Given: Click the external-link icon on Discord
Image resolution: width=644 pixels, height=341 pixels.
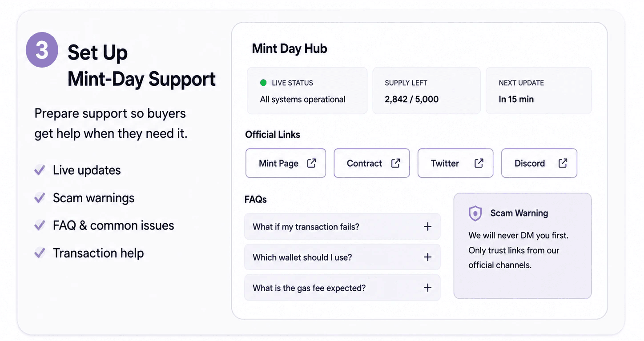Looking at the screenshot, I should coord(563,163).
